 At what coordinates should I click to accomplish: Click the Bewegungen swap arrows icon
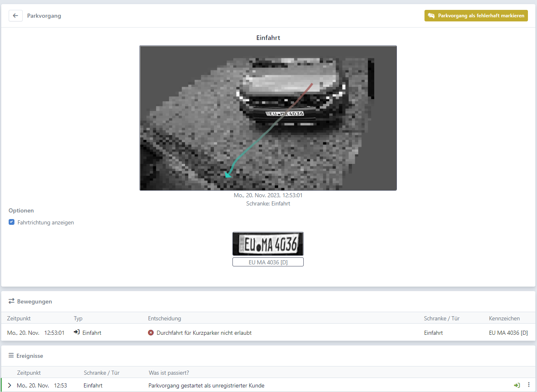click(x=12, y=301)
